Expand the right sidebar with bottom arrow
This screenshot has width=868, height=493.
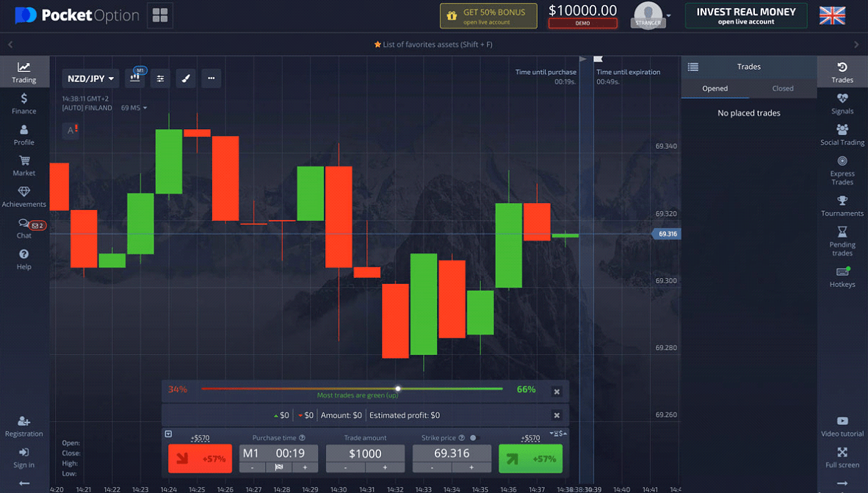[x=842, y=483]
